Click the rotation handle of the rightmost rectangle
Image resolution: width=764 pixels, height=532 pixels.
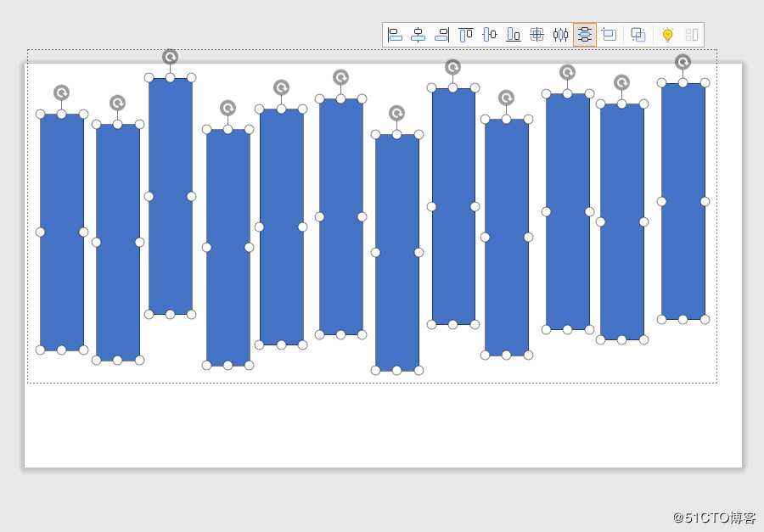point(683,62)
